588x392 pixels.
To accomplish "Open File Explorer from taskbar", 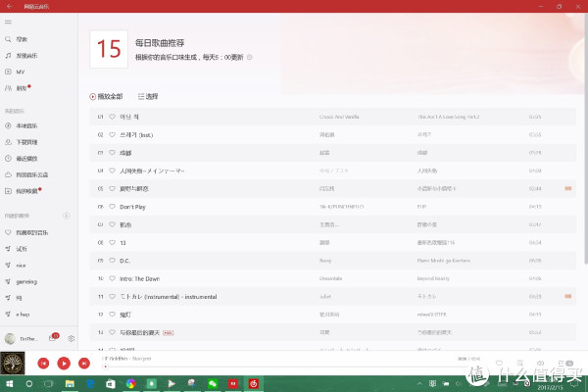I will 70,384.
